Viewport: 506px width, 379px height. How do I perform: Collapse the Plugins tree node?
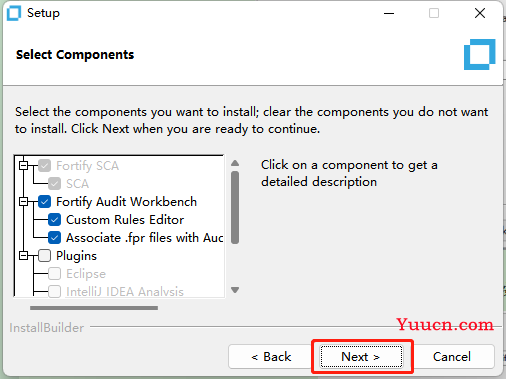point(23,256)
